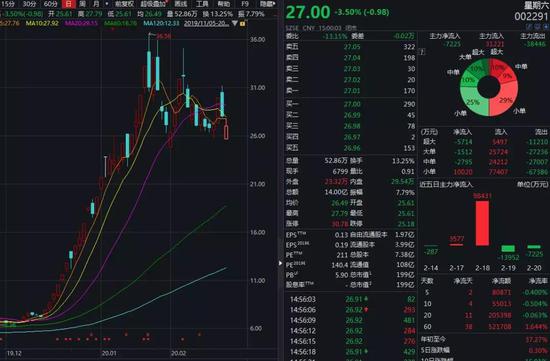Click 超大 net inflow value -5714

[462, 142]
